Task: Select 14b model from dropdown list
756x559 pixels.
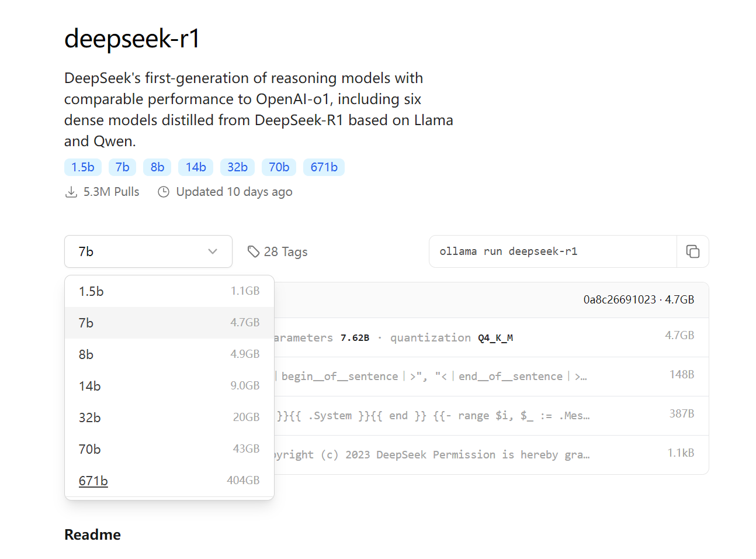Action: 169,386
